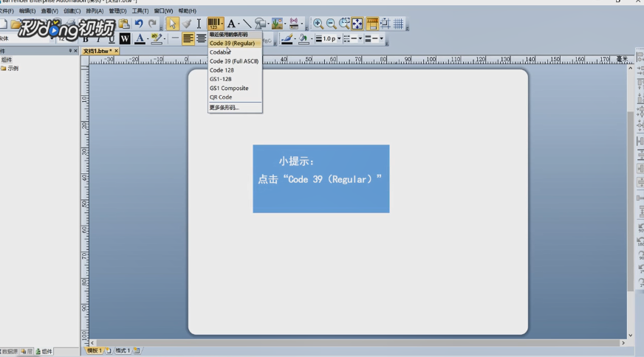Open fill color dropdown arrow

pos(312,39)
